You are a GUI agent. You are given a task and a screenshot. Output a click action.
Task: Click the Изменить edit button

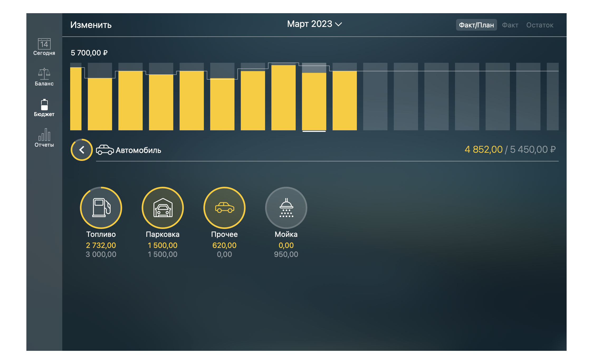point(91,25)
